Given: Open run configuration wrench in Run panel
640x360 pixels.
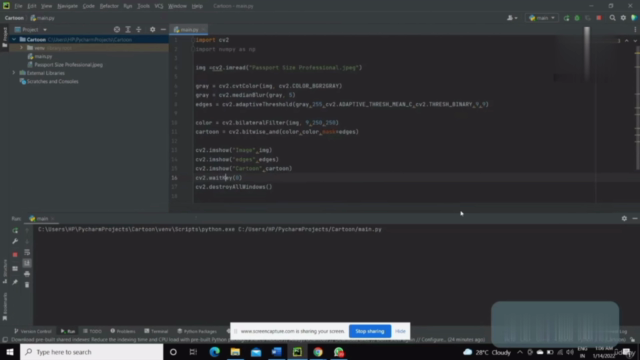Looking at the screenshot, I should [x=15, y=241].
